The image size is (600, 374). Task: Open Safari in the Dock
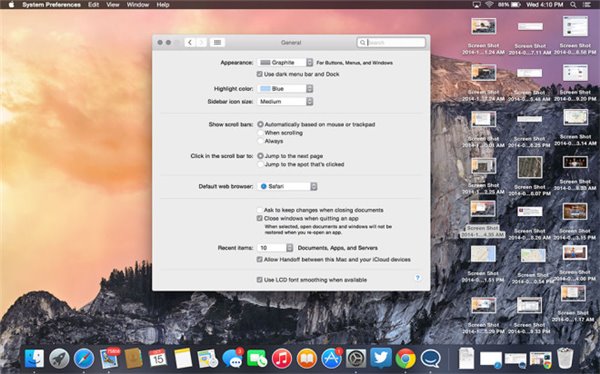(x=84, y=359)
